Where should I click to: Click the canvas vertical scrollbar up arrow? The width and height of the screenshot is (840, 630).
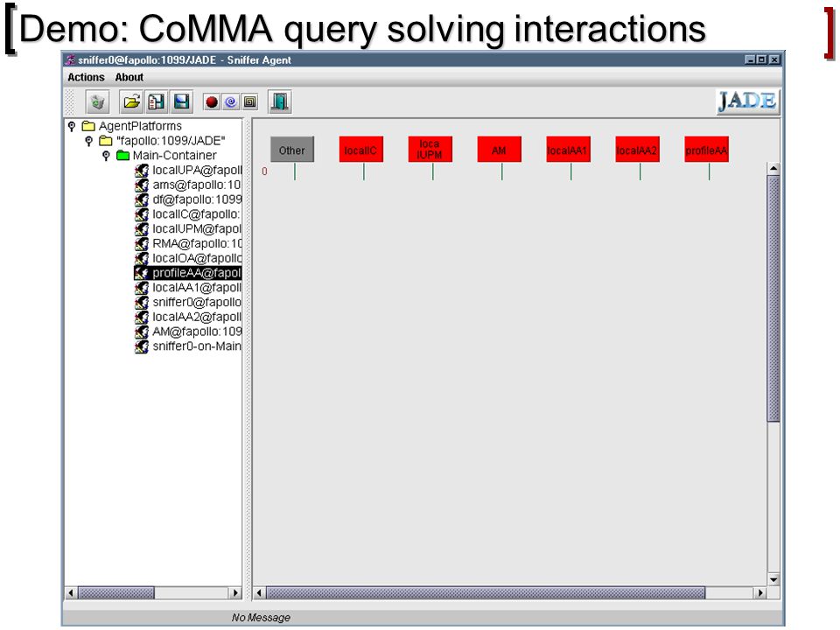click(x=773, y=169)
